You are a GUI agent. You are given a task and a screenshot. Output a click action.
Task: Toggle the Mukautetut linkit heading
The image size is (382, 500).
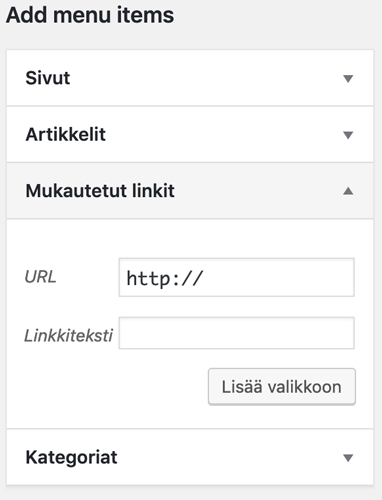point(100,191)
